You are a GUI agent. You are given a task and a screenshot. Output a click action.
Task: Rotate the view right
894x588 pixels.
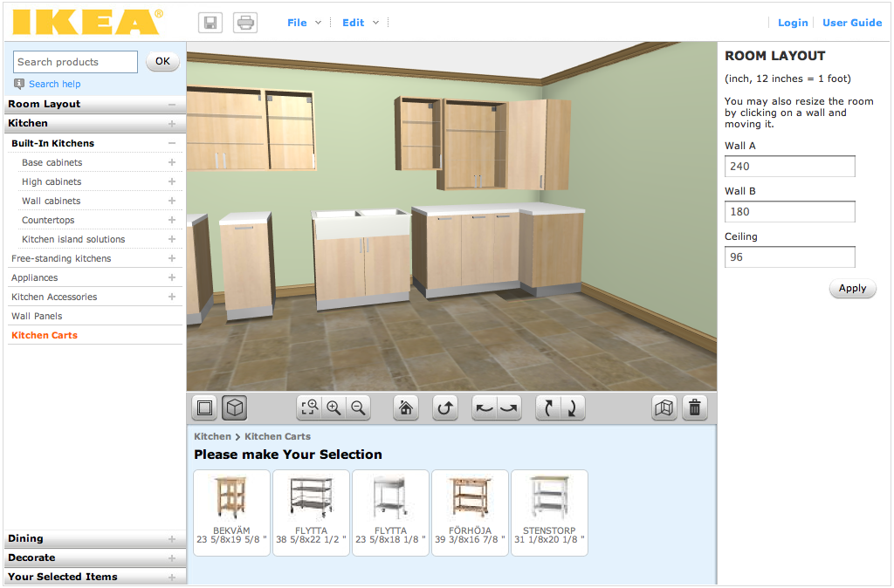(x=509, y=408)
